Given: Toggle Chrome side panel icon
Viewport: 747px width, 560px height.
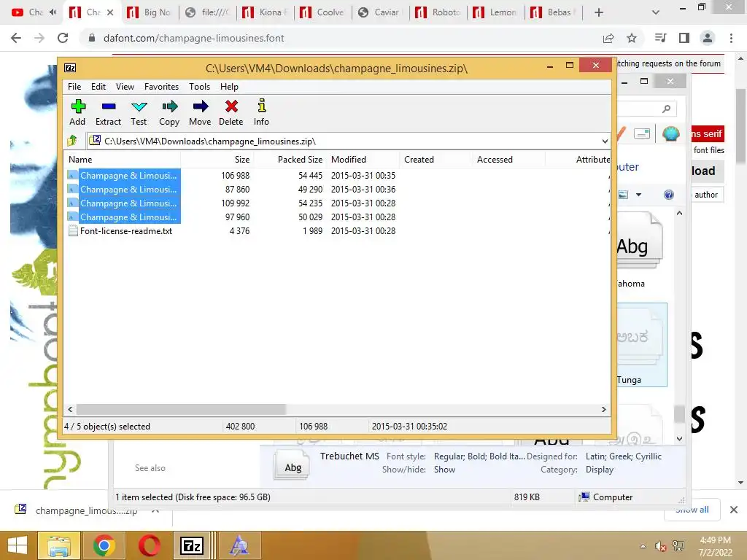Looking at the screenshot, I should [684, 38].
